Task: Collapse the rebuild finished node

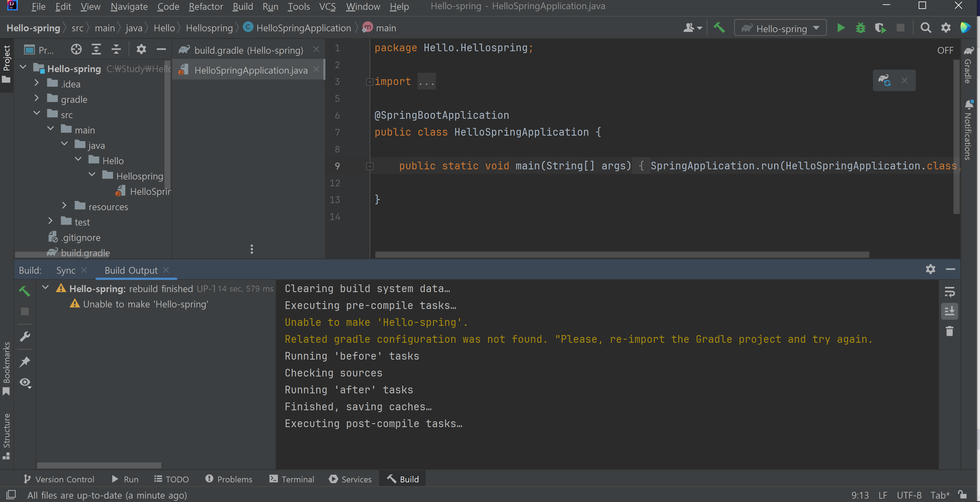Action: pyautogui.click(x=45, y=287)
